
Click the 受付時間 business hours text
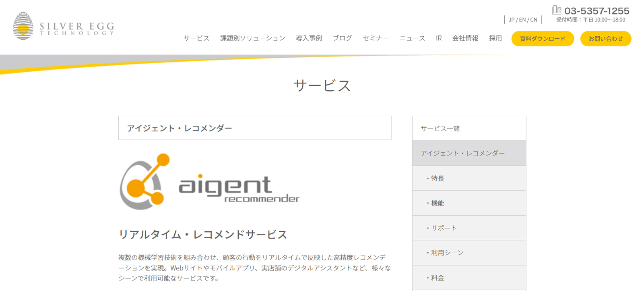pyautogui.click(x=590, y=20)
